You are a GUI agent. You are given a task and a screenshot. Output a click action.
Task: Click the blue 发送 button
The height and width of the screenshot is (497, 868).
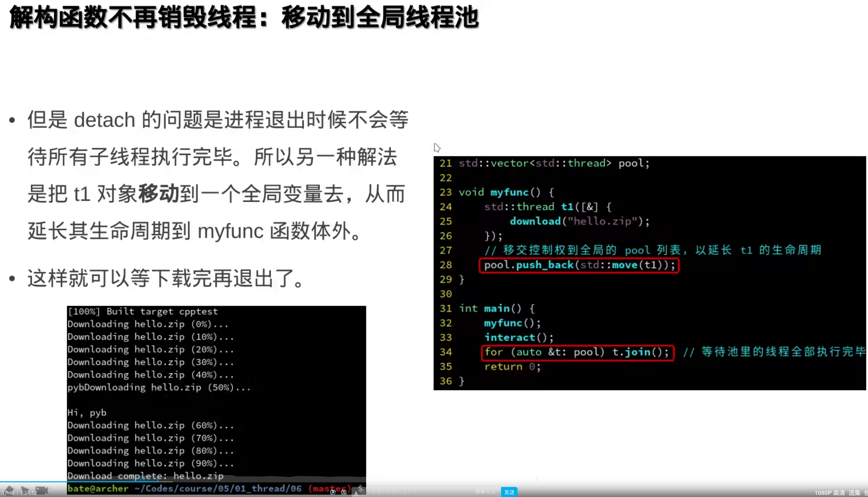point(509,492)
